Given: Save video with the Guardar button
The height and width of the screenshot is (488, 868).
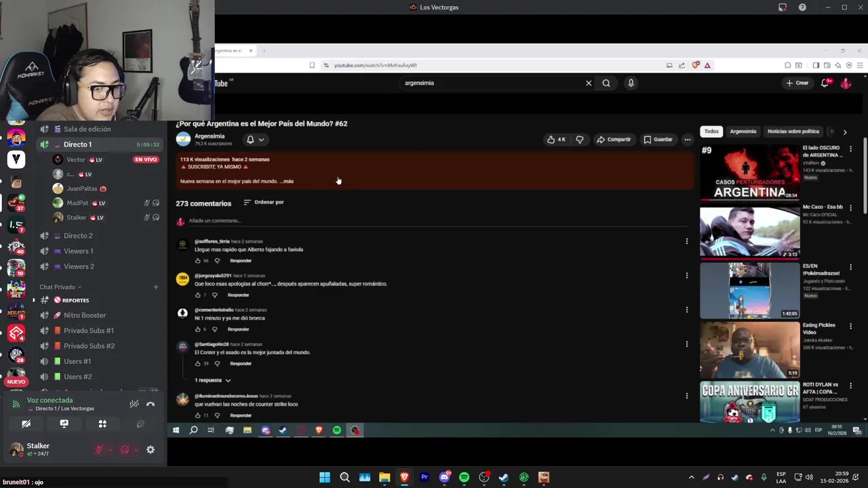Looking at the screenshot, I should coord(658,140).
